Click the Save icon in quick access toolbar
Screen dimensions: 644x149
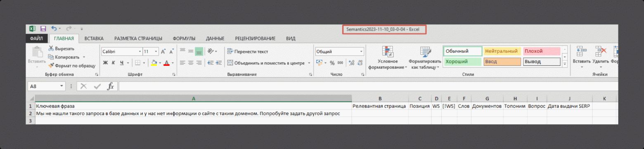tap(43, 29)
